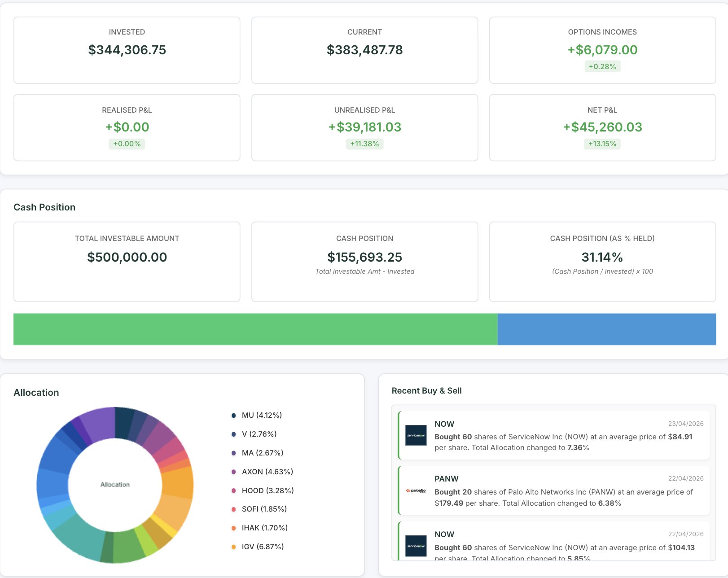This screenshot has height=578, width=728.
Task: Toggle the V (2.76%) legend item
Action: coord(254,434)
